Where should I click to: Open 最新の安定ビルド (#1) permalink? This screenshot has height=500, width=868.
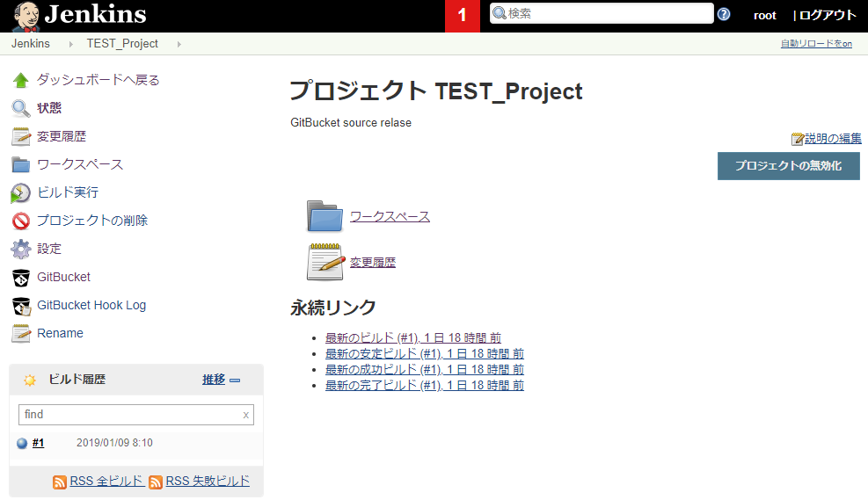[425, 353]
